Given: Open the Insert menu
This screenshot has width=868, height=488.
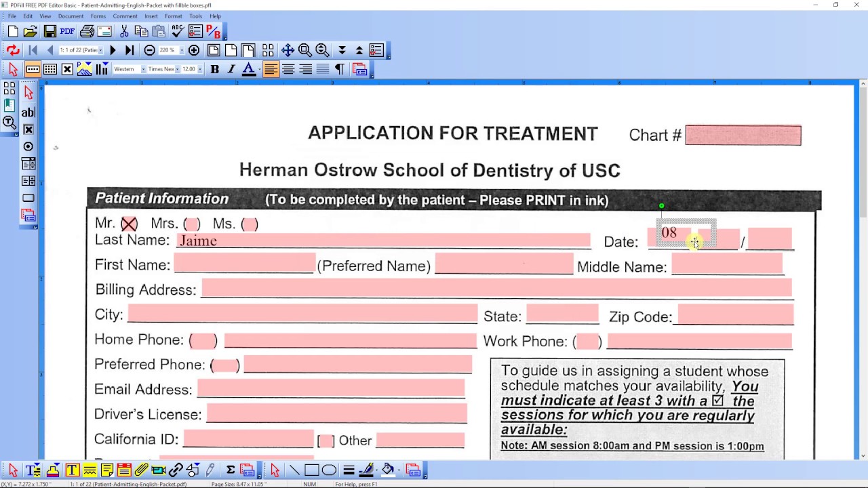Looking at the screenshot, I should (x=151, y=16).
